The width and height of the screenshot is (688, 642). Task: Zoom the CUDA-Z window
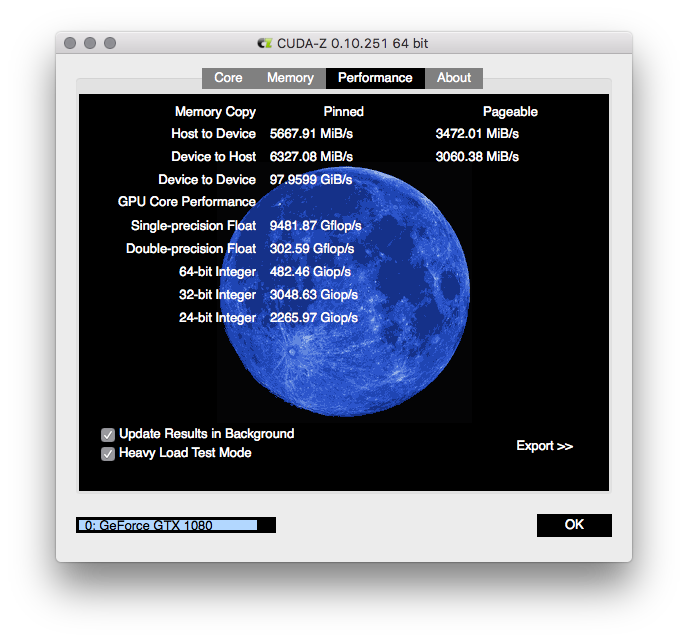point(110,43)
